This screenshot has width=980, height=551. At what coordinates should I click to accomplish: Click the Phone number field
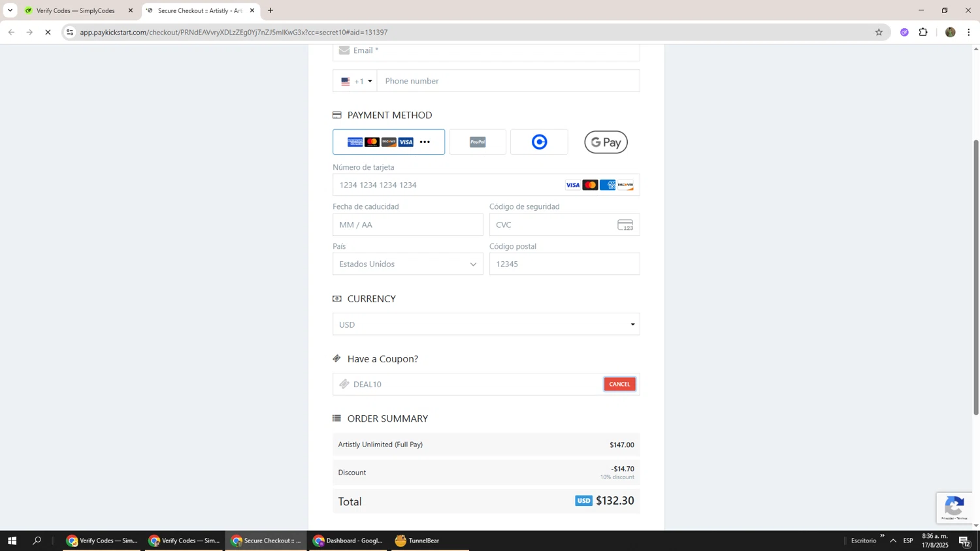[x=508, y=81]
